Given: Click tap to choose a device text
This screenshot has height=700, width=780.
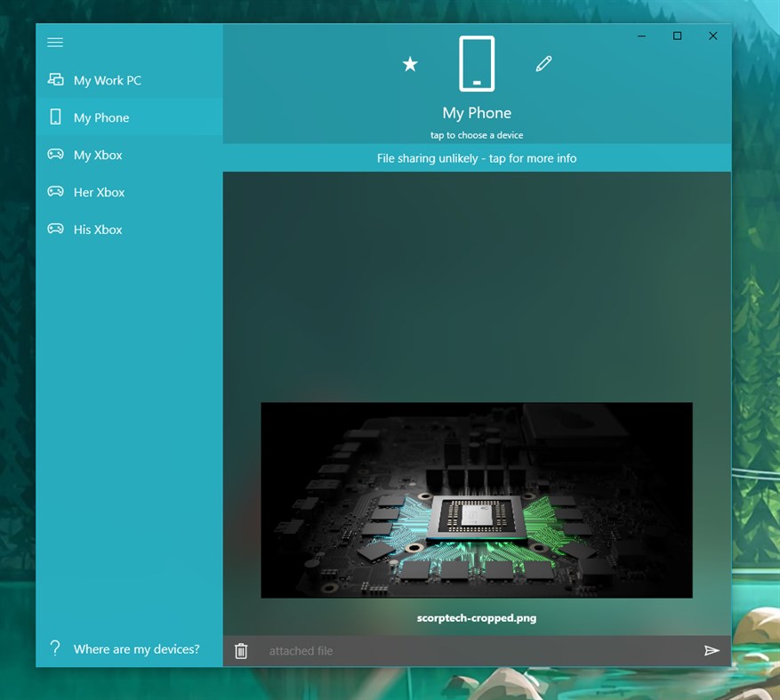Looking at the screenshot, I should tap(477, 134).
